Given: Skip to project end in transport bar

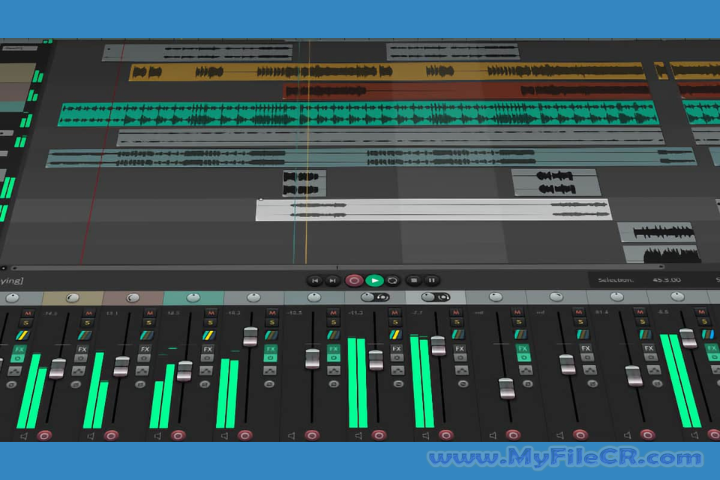Looking at the screenshot, I should tap(333, 280).
